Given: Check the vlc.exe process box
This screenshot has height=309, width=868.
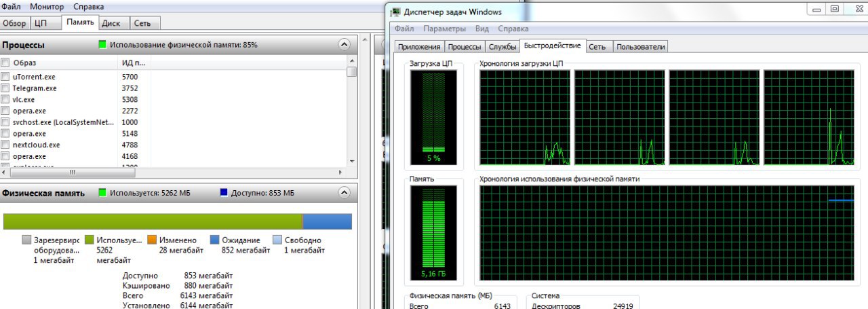Looking at the screenshot, I should [5, 99].
